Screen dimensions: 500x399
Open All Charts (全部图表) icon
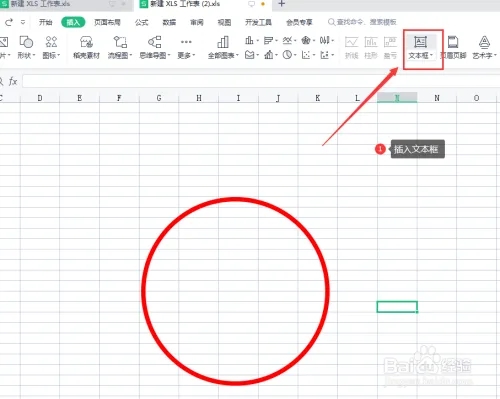[x=223, y=48]
